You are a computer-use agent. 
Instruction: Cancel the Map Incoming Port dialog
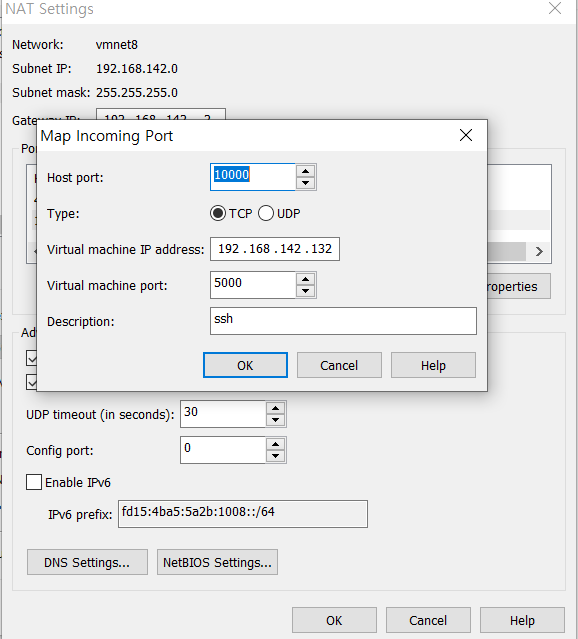(x=339, y=365)
